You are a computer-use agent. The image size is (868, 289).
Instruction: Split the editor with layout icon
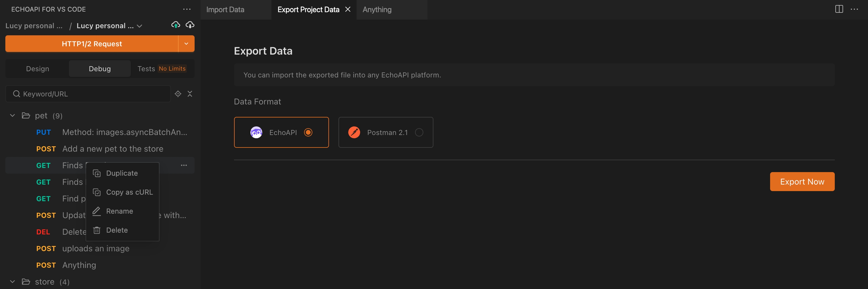tap(839, 9)
